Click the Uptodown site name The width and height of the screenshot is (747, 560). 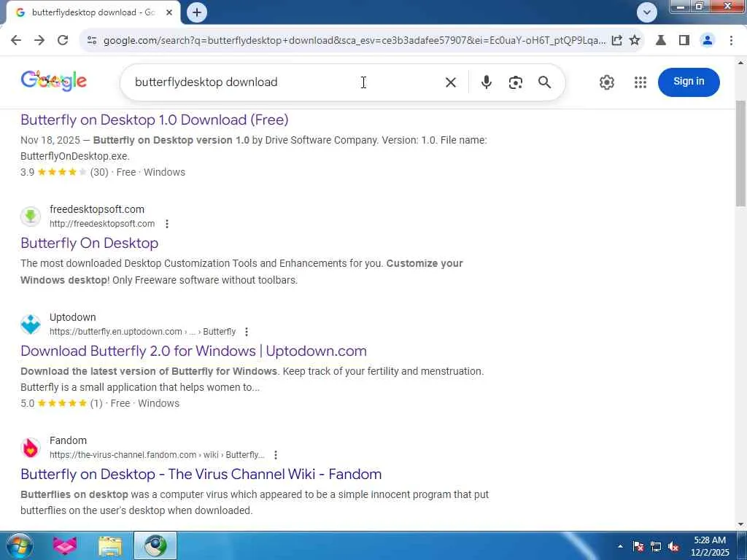click(72, 317)
